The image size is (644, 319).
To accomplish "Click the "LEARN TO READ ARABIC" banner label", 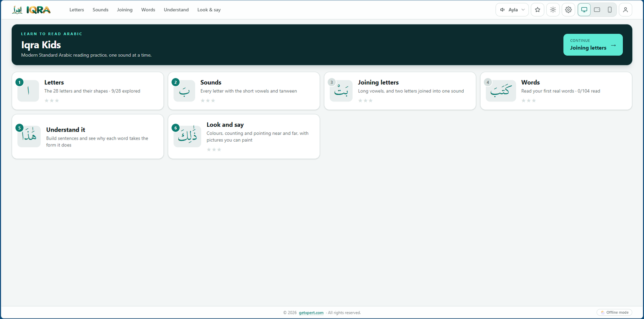I will pos(52,34).
